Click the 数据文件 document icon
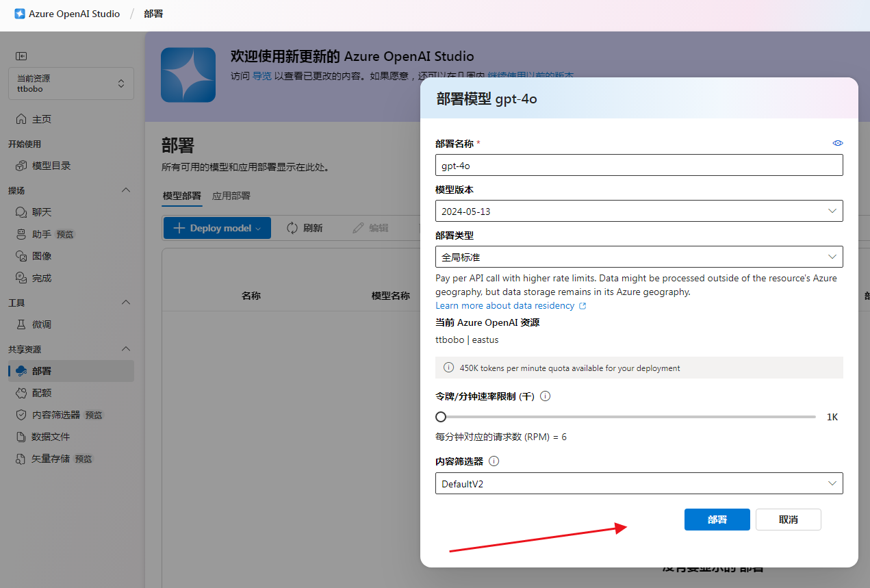Image resolution: width=870 pixels, height=588 pixels. point(21,437)
